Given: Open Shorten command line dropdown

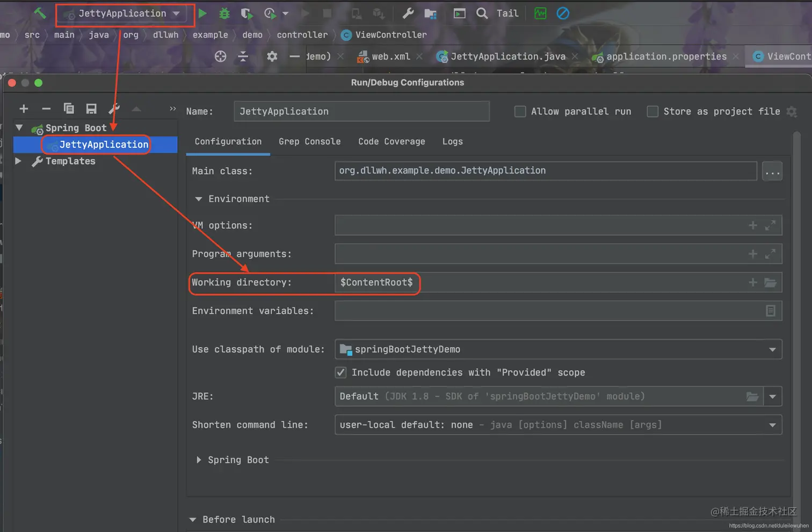Looking at the screenshot, I should [559, 425].
